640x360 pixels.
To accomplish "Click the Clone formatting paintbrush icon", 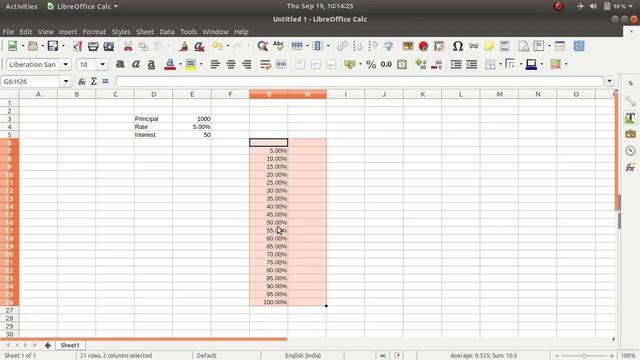I will coord(184,46).
